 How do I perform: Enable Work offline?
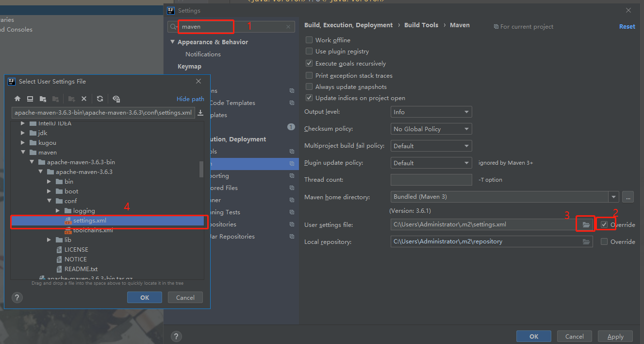click(x=309, y=40)
